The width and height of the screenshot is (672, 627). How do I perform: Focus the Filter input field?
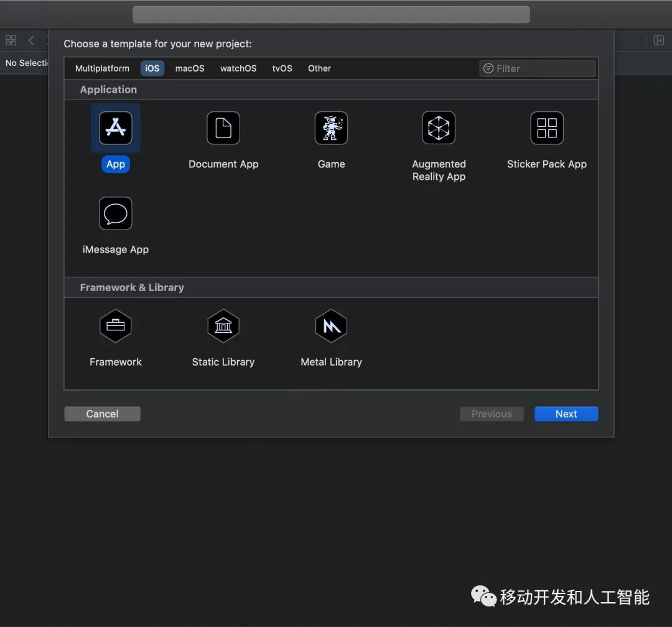[538, 68]
